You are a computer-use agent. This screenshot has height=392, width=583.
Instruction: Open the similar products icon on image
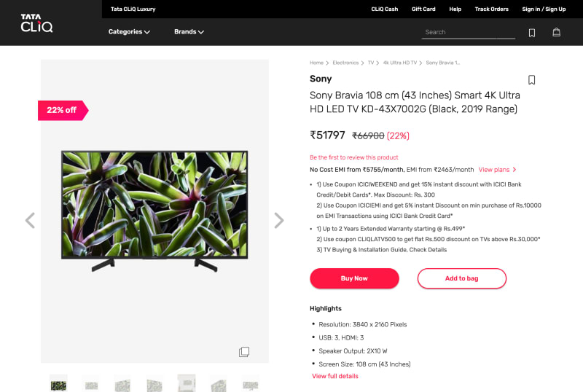coord(244,352)
